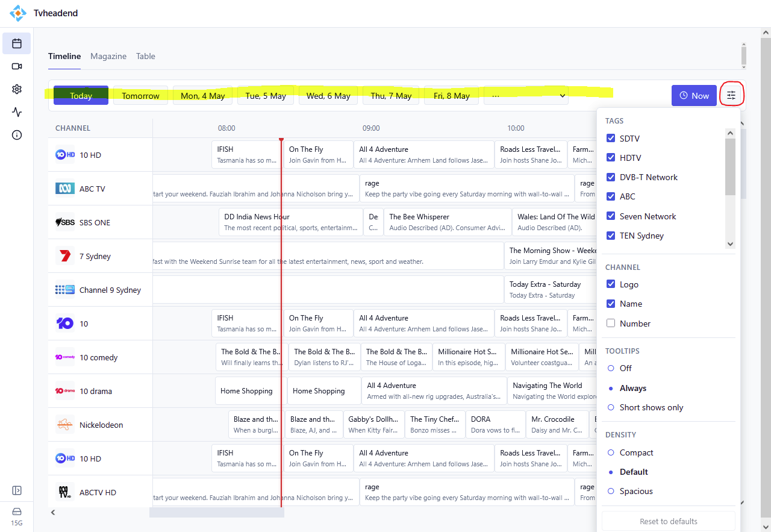Enable the channel Number checkbox
The width and height of the screenshot is (771, 532).
tap(611, 324)
